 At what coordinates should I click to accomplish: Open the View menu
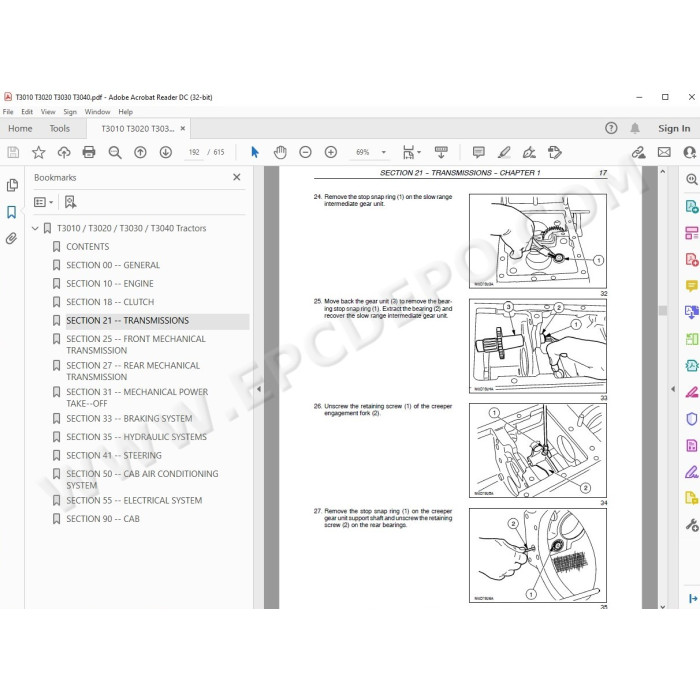coord(48,112)
